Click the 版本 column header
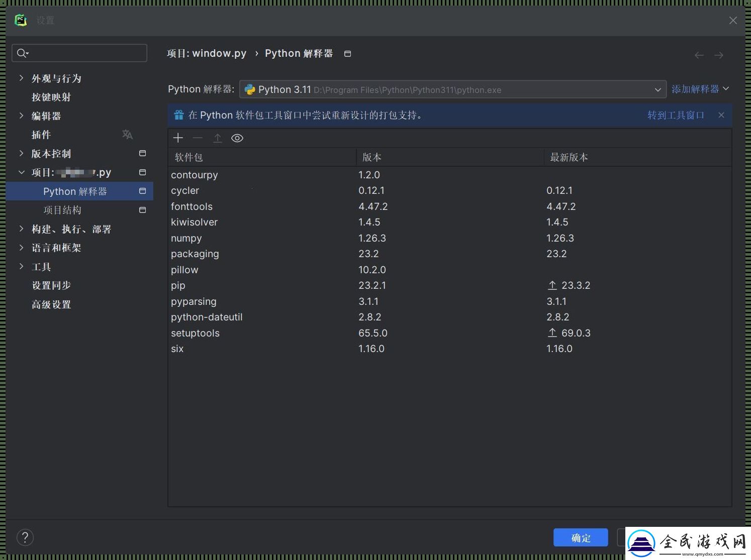Viewport: 751px width, 560px height. [450, 157]
